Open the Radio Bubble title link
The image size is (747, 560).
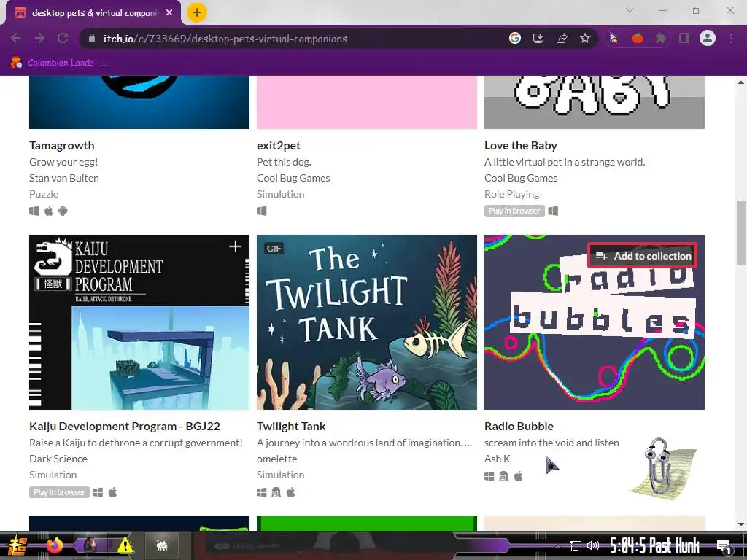pyautogui.click(x=519, y=426)
